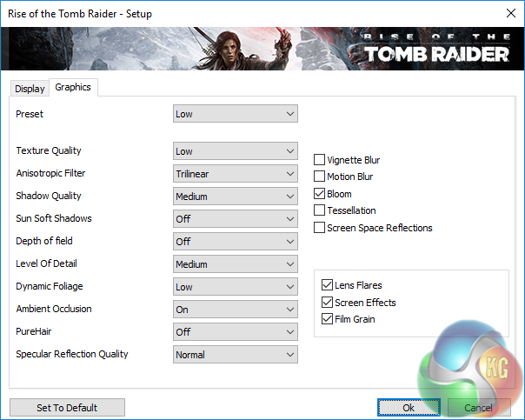
Task: Open the Texture Quality dropdown
Action: coord(235,151)
